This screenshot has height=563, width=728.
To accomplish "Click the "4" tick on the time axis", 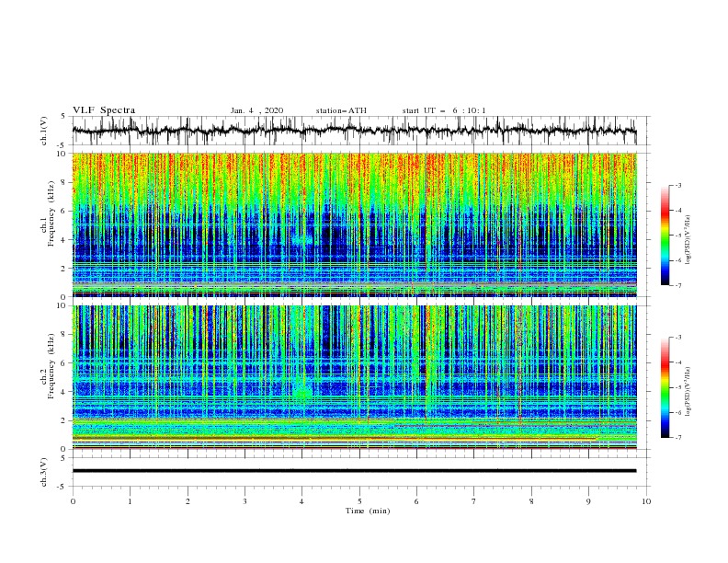I will point(301,501).
